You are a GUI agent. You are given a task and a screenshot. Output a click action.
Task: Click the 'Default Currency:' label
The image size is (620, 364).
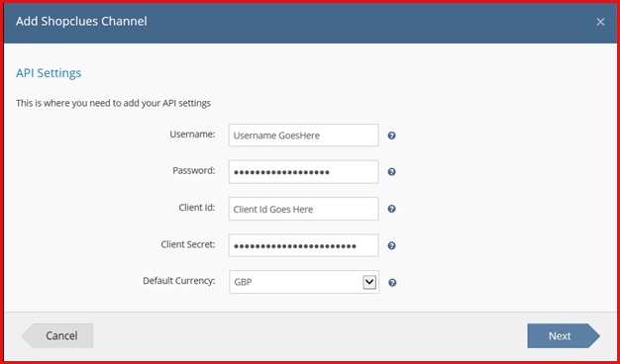178,281
